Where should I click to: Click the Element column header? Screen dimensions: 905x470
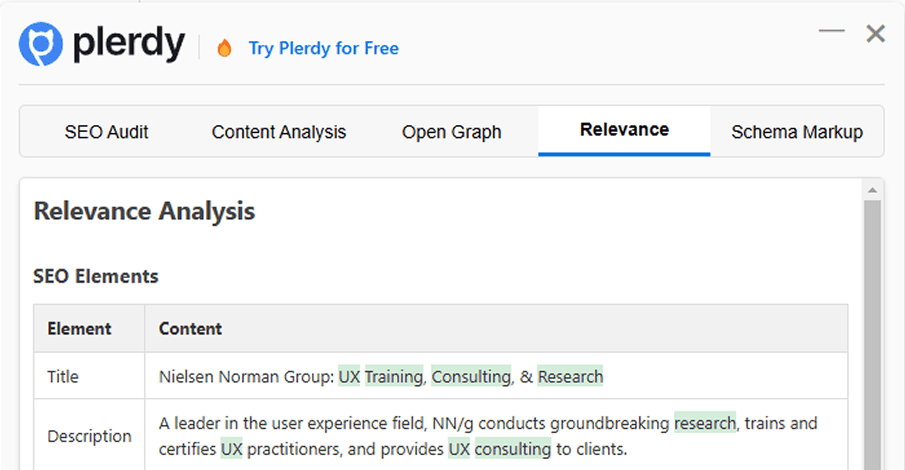[79, 328]
